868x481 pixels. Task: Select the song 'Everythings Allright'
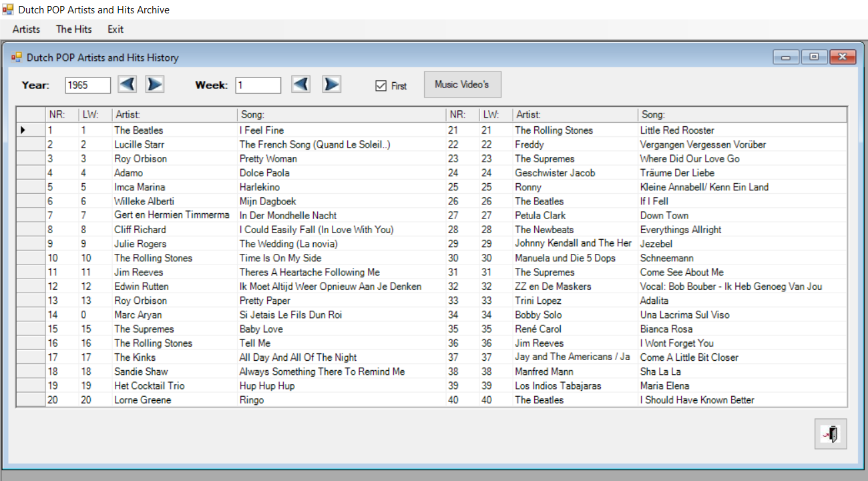[x=742, y=230]
